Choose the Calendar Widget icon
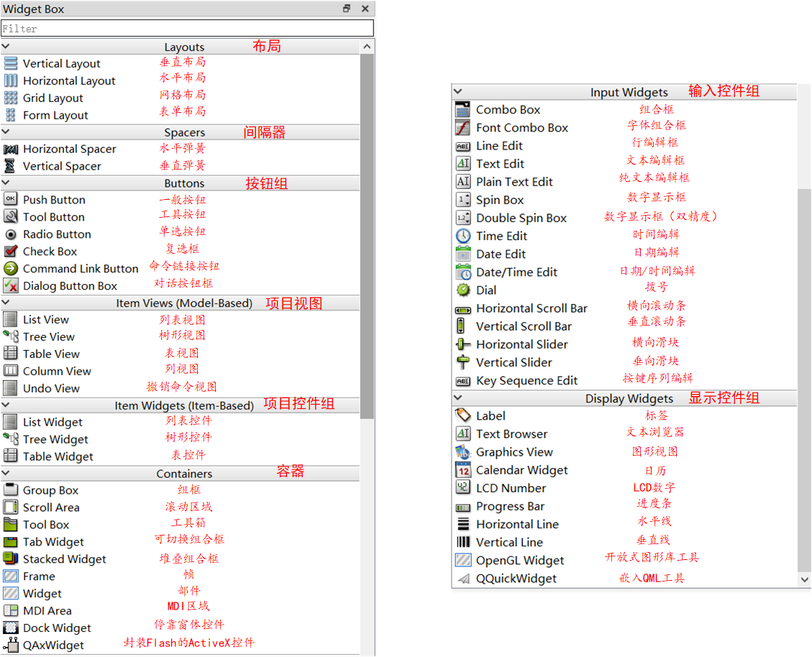This screenshot has width=812, height=657. click(463, 470)
